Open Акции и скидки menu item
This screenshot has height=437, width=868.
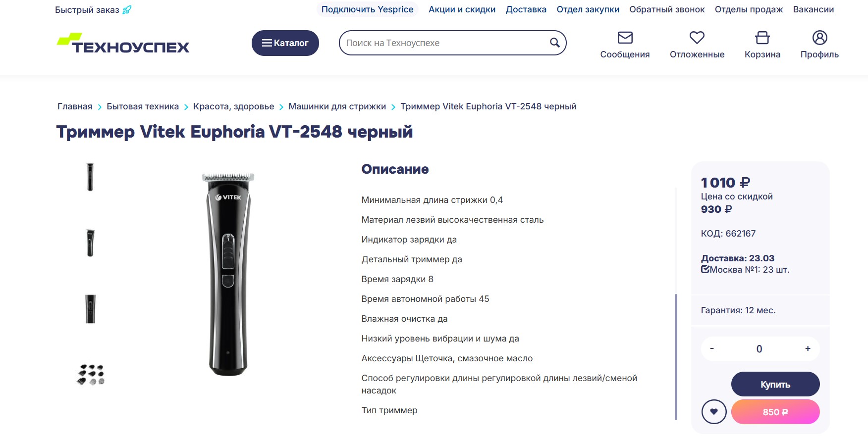pyautogui.click(x=462, y=9)
